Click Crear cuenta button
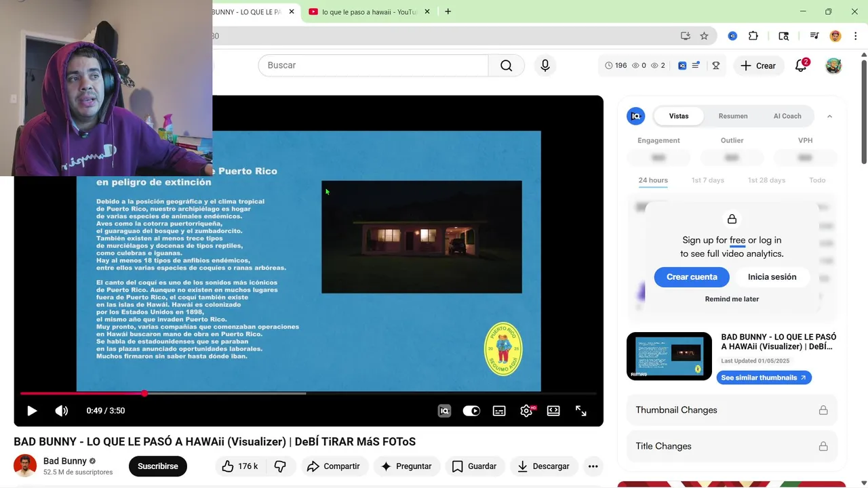Image resolution: width=868 pixels, height=488 pixels. point(692,277)
